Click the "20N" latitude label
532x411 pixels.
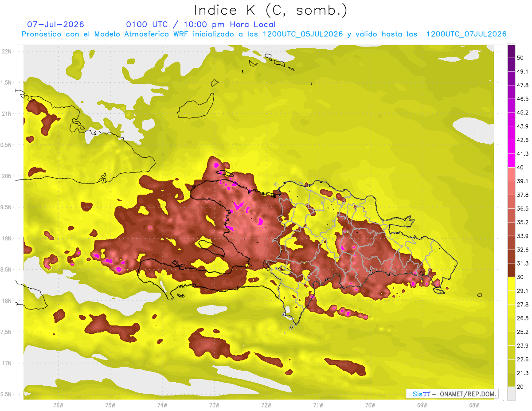pyautogui.click(x=6, y=176)
